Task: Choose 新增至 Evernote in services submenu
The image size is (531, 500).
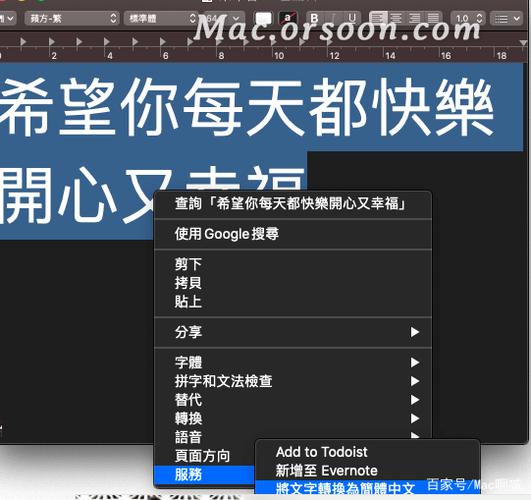Action: click(x=367, y=471)
